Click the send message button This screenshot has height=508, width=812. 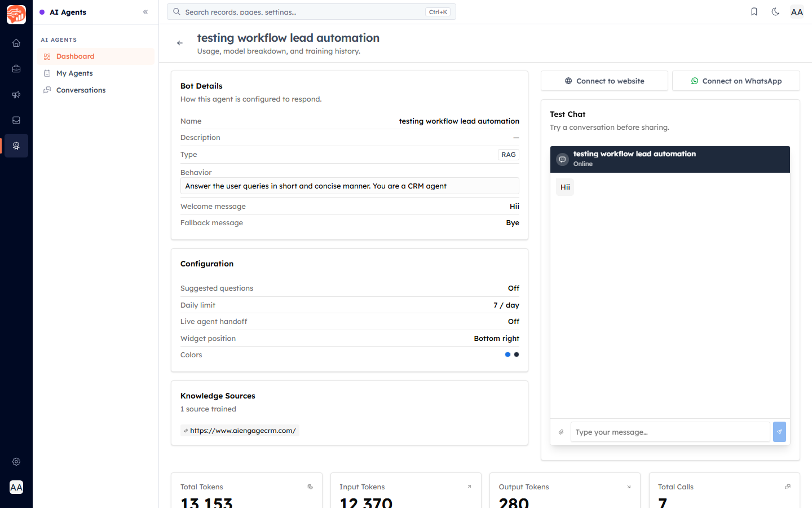click(x=779, y=432)
